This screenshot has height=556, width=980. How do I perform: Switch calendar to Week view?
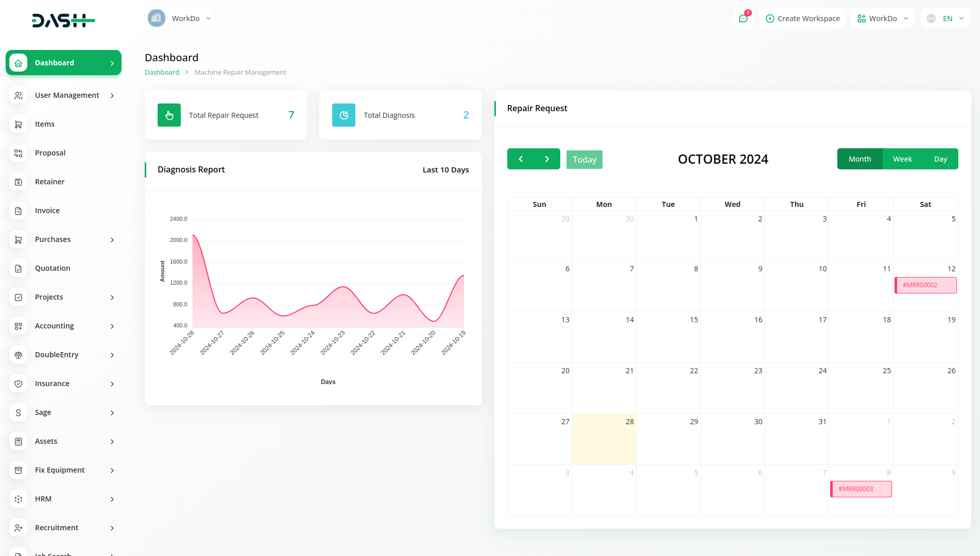pos(902,159)
